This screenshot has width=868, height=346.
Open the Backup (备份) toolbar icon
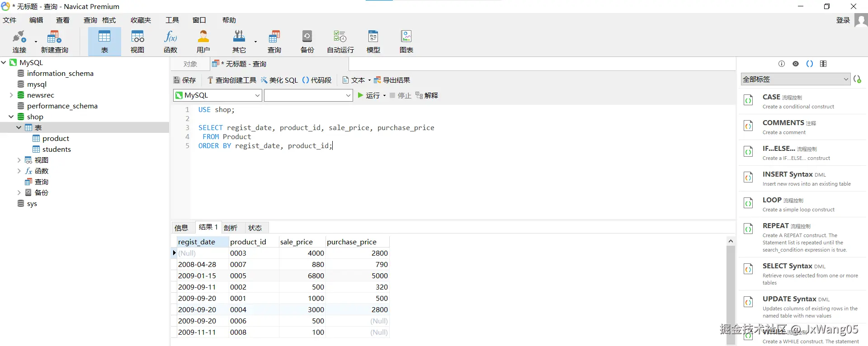coord(307,41)
